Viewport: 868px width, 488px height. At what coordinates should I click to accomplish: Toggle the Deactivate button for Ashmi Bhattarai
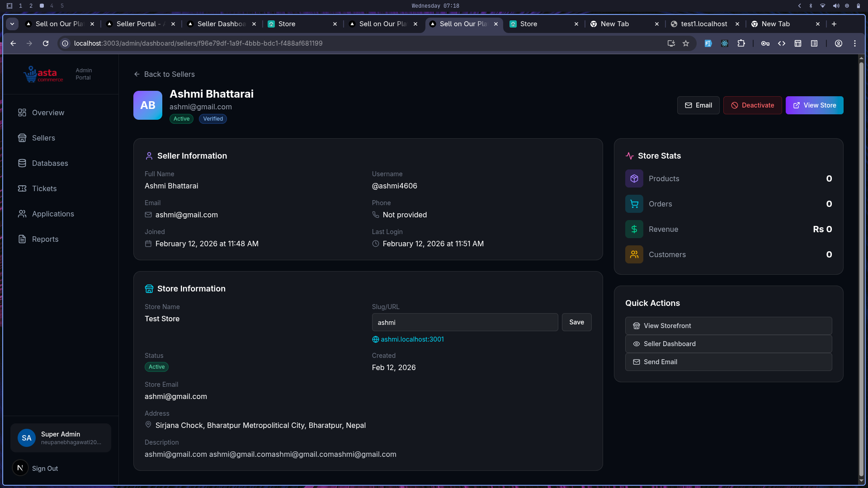(752, 105)
